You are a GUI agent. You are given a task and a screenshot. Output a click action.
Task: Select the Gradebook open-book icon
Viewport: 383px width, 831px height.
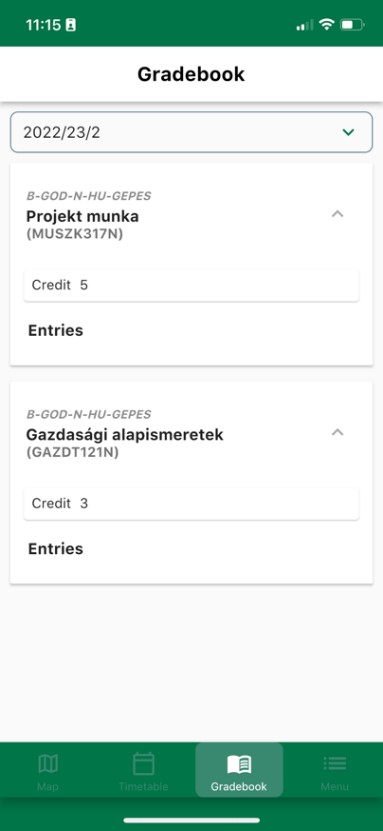pos(239,764)
